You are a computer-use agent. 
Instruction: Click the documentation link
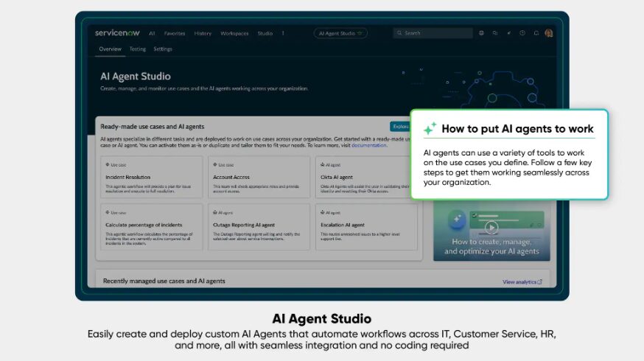[x=369, y=145]
